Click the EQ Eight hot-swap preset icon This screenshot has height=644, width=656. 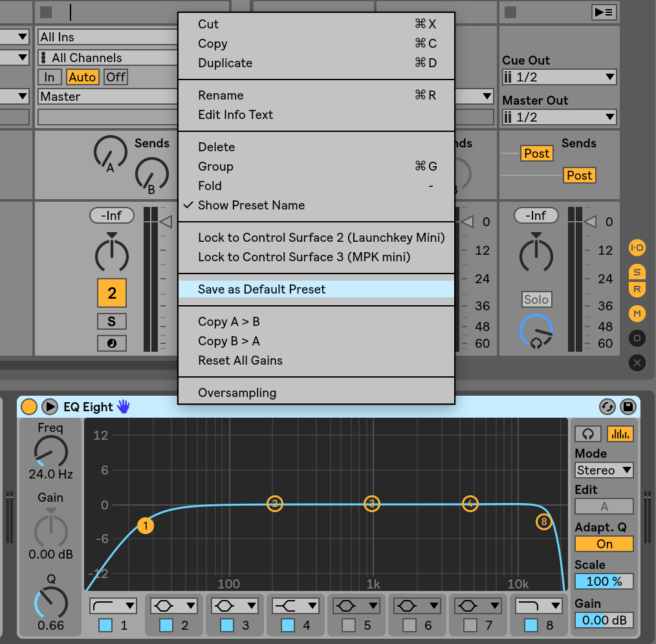pos(607,407)
